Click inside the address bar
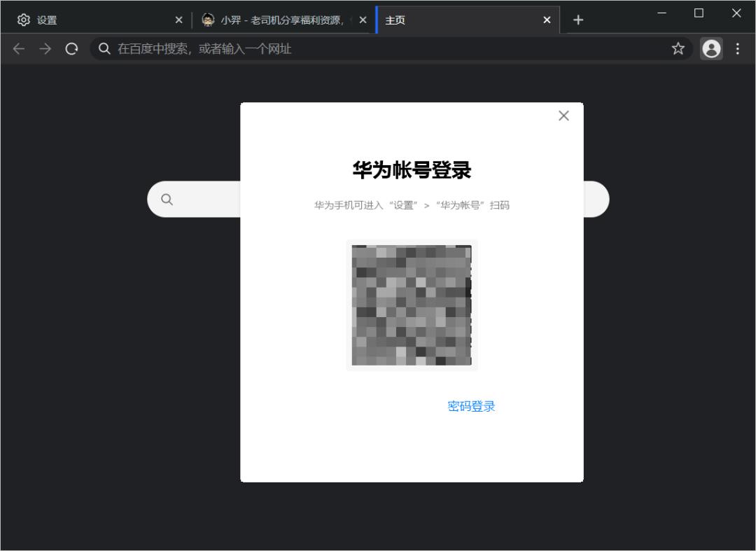 (x=280, y=48)
